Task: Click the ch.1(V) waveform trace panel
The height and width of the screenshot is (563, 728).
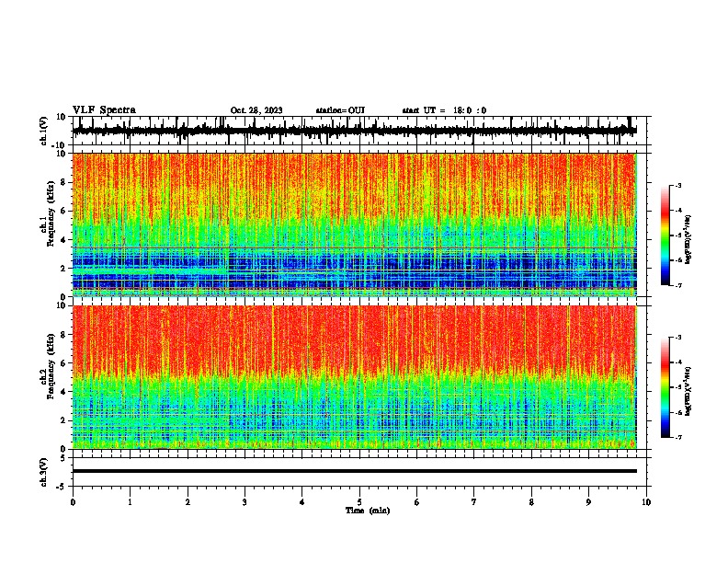Action: [359, 131]
